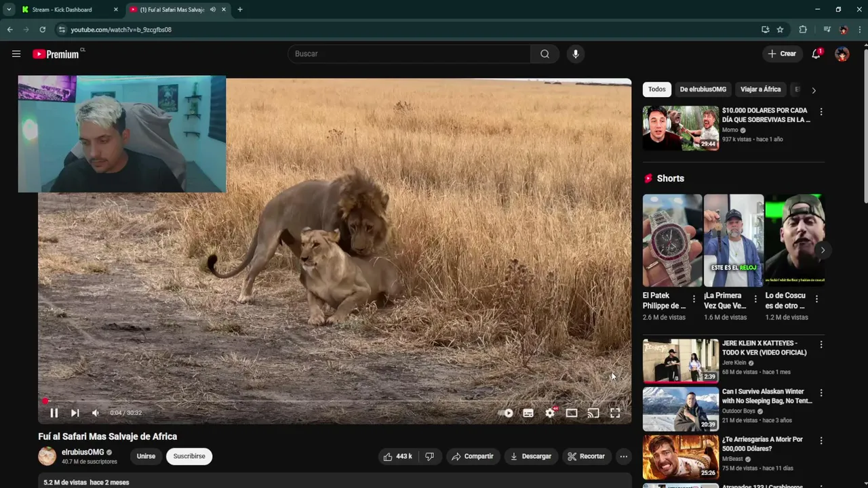The height and width of the screenshot is (488, 868).
Task: Open options for $10.000 DOLARES video
Action: click(821, 112)
